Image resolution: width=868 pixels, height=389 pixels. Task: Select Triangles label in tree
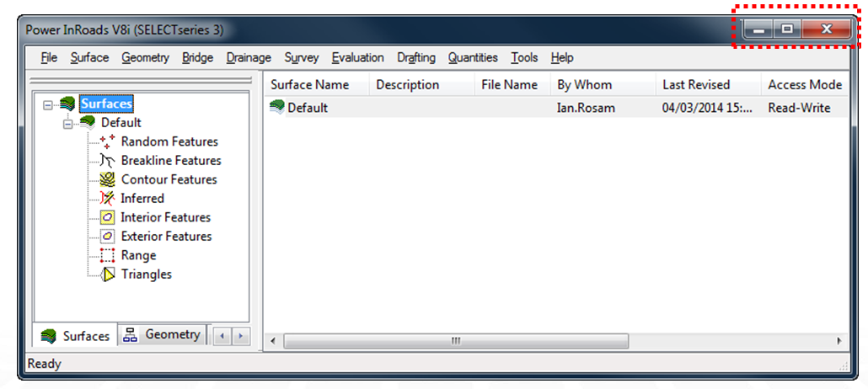pos(146,274)
